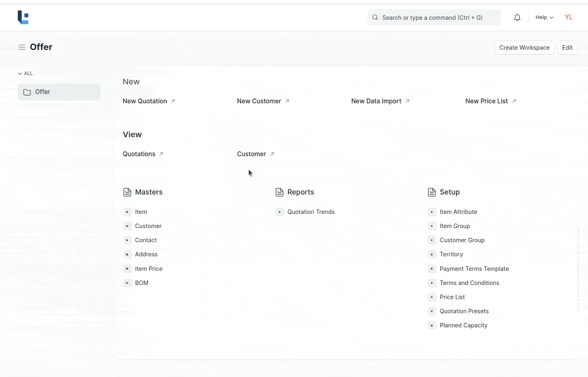The image size is (588, 377).
Task: Click the ERPNext logo icon
Action: pos(23,17)
